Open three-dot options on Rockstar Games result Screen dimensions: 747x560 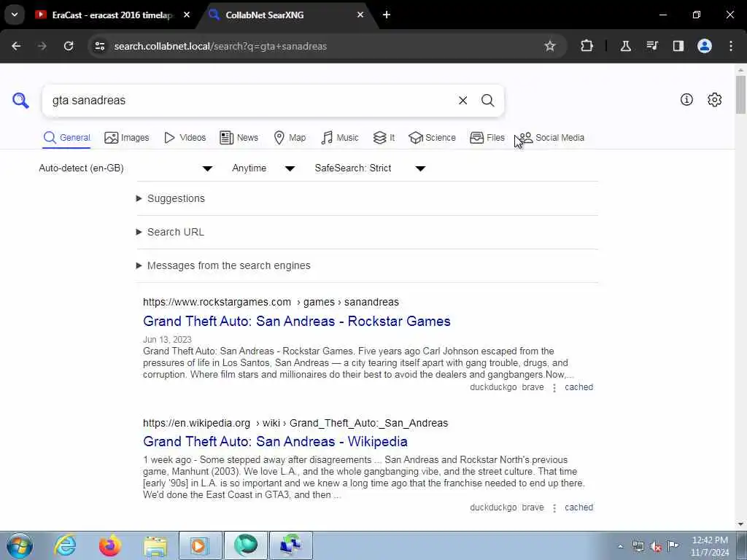(x=554, y=388)
